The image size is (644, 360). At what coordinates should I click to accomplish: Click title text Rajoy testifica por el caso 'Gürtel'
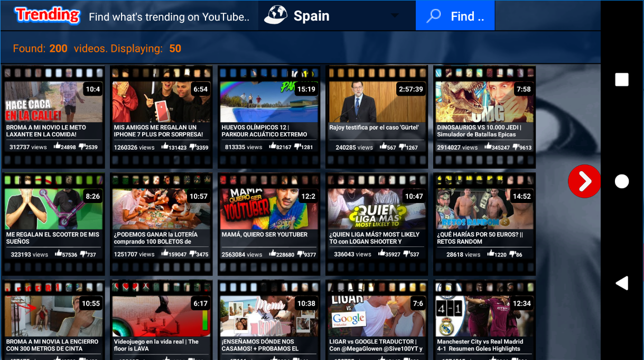click(x=374, y=127)
